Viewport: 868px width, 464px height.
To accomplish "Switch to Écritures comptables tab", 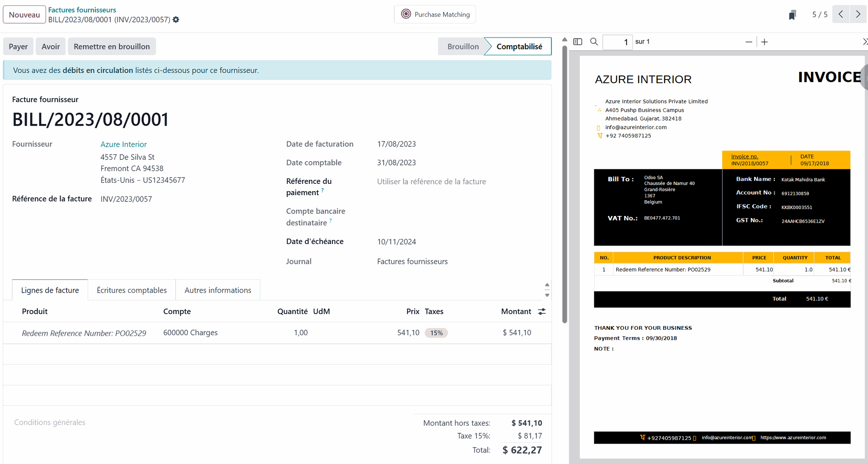I will tap(132, 290).
